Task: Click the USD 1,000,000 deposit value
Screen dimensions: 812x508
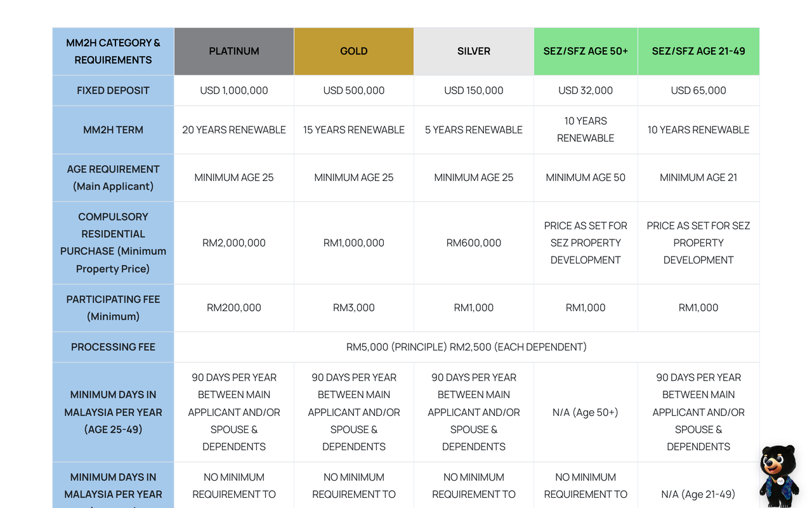Action: pos(234,90)
